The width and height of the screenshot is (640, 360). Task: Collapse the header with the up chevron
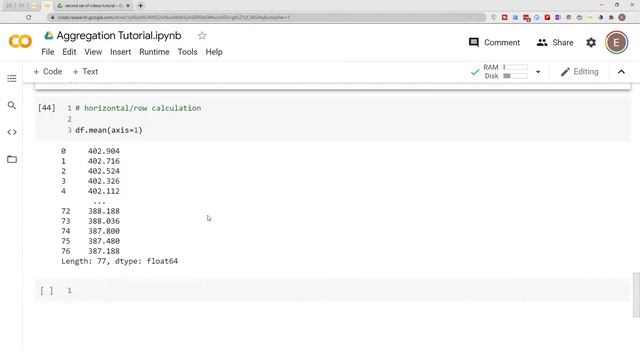[x=621, y=72]
